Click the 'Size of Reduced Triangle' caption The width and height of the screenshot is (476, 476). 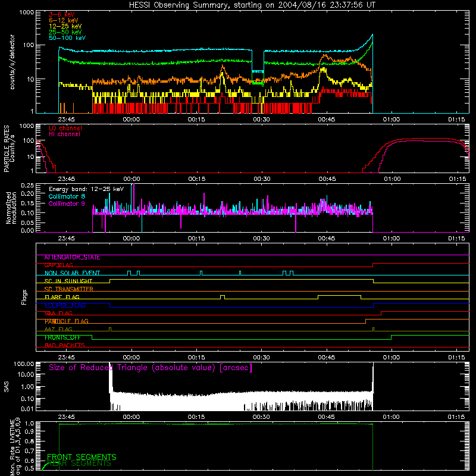click(151, 368)
